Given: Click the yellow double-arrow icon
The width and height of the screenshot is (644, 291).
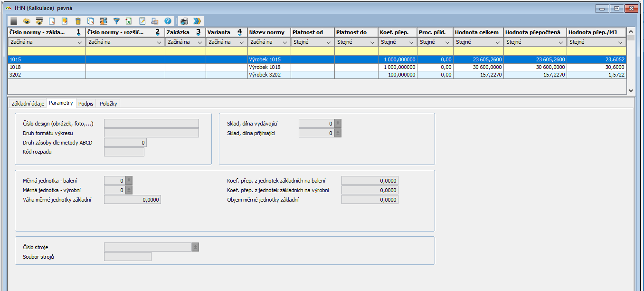Looking at the screenshot, I should tap(197, 21).
